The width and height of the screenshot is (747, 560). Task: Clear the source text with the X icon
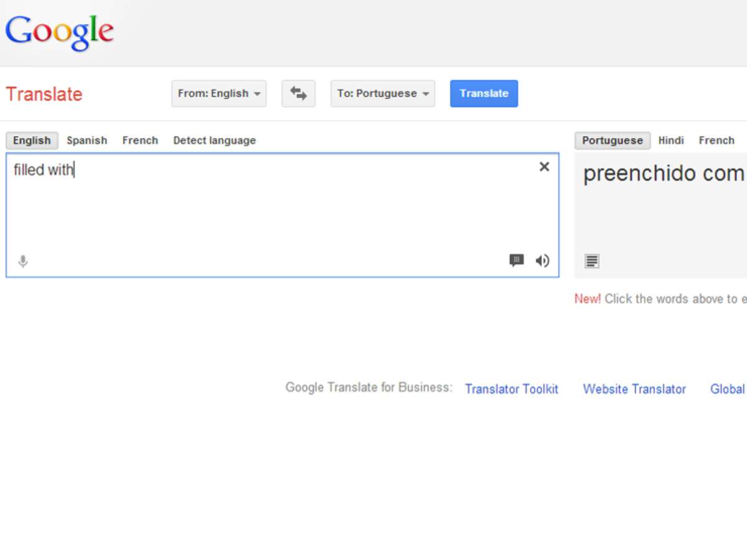544,167
